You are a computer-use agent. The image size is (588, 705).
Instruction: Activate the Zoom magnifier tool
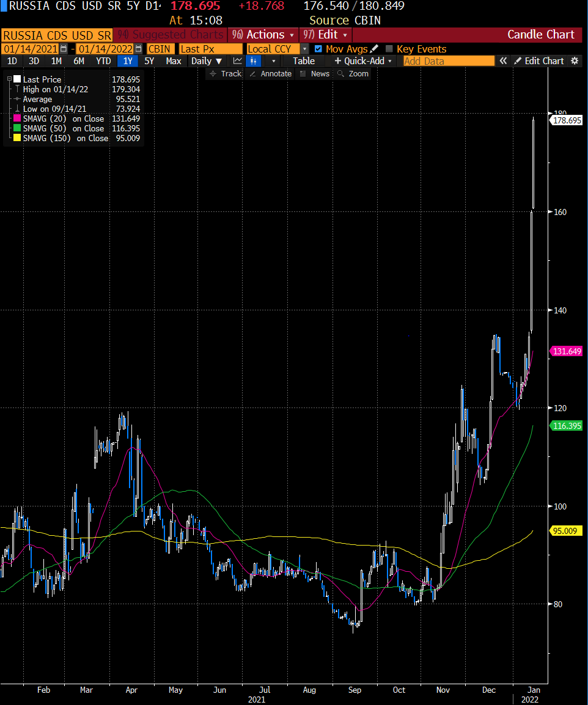point(353,74)
